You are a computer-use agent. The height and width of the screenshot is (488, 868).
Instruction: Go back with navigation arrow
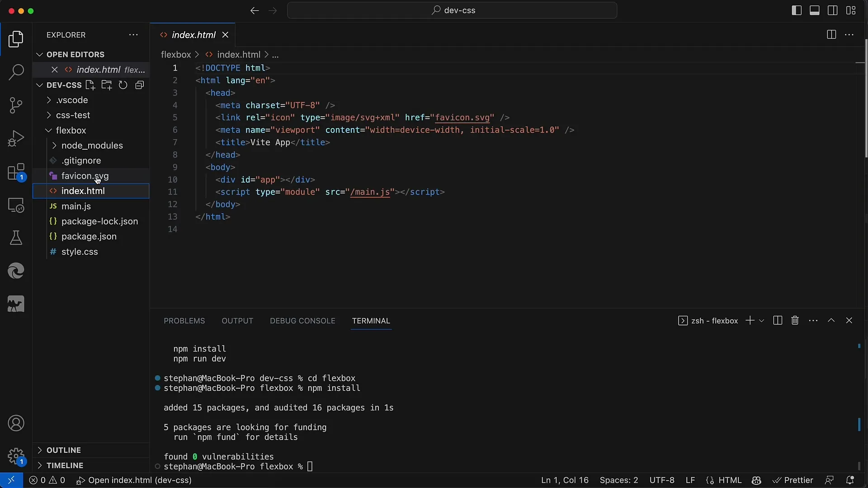[255, 10]
